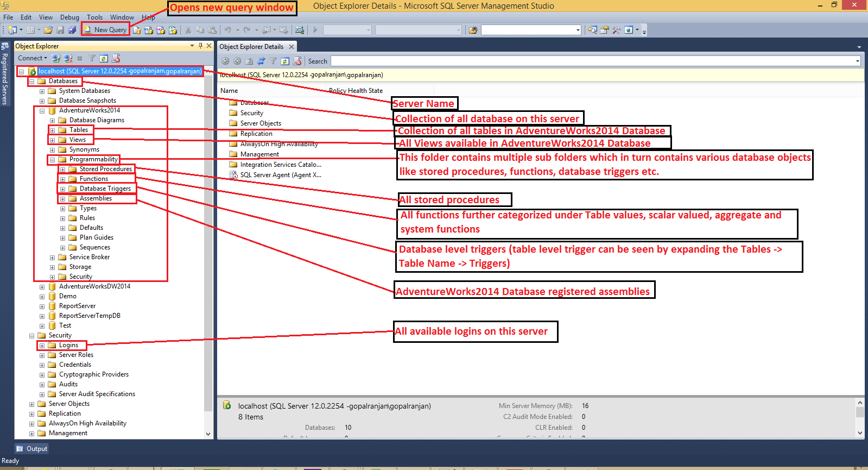Click the Redo arrow icon
Screen dimensions: 868x470
(247, 30)
